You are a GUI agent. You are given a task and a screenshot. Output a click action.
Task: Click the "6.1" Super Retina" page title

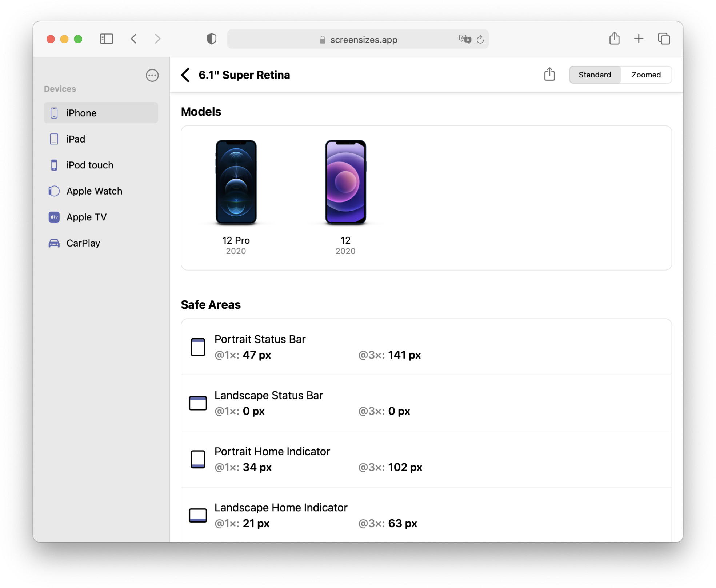pyautogui.click(x=244, y=75)
